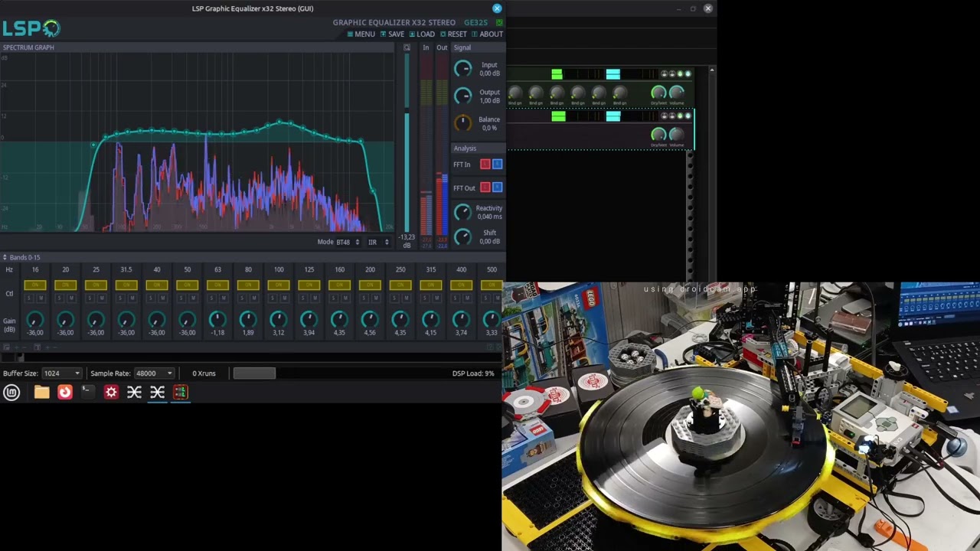
Task: Toggle the 315 Hz band ON button
Action: (430, 285)
